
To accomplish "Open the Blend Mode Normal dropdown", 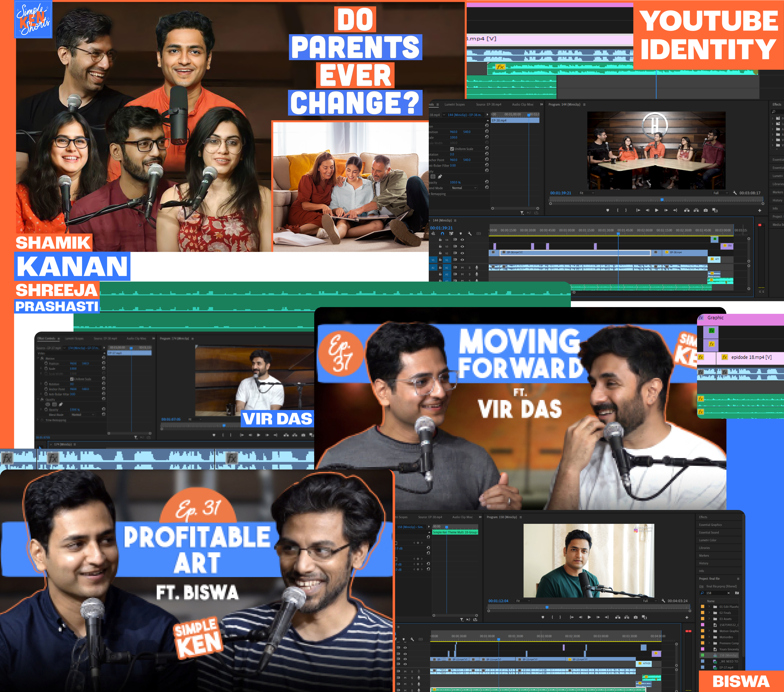I will (464, 188).
